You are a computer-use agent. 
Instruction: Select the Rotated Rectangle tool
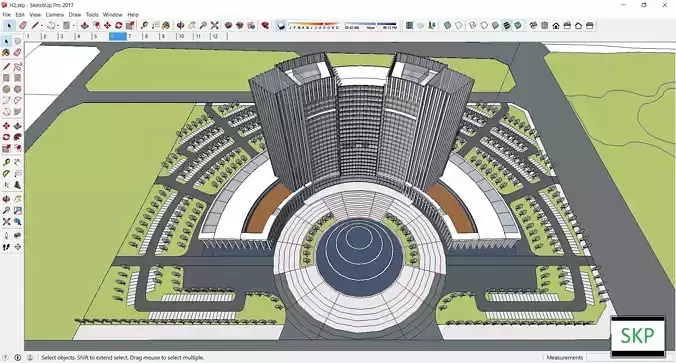click(x=17, y=78)
